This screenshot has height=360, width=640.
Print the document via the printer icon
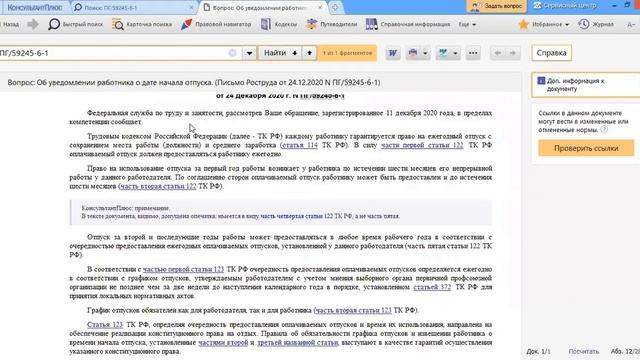(413, 53)
